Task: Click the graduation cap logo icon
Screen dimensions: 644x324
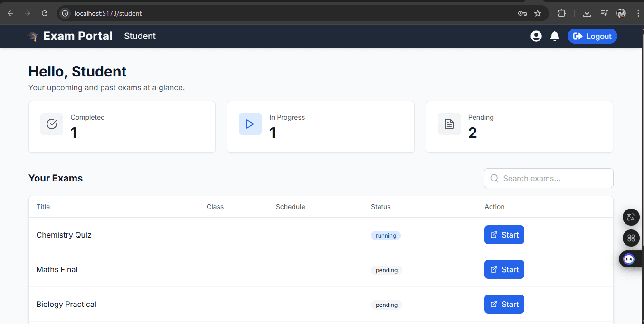Action: (33, 37)
